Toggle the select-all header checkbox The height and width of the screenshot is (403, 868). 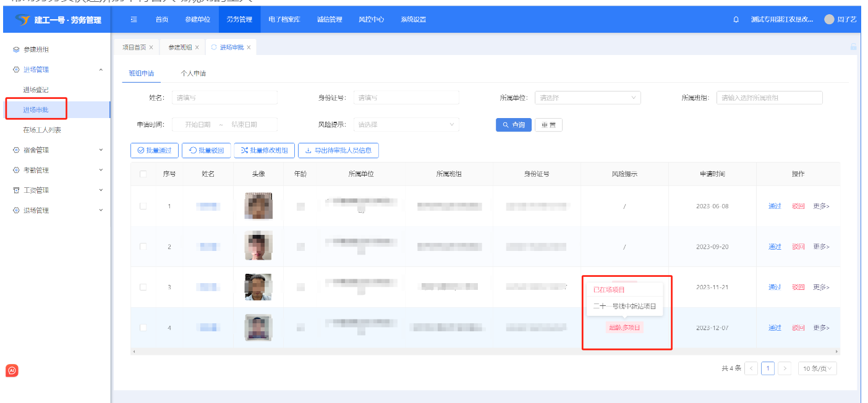(143, 174)
